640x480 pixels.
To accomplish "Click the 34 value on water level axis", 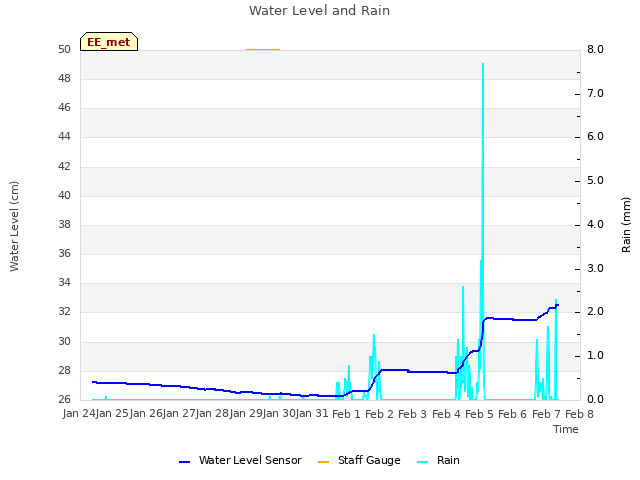I will click(64, 282).
